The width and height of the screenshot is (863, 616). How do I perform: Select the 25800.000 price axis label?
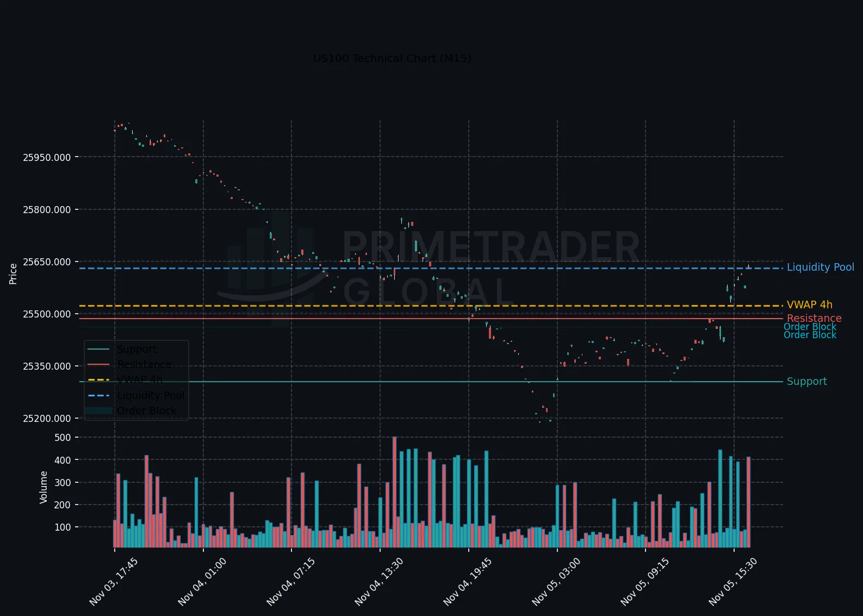tap(47, 210)
